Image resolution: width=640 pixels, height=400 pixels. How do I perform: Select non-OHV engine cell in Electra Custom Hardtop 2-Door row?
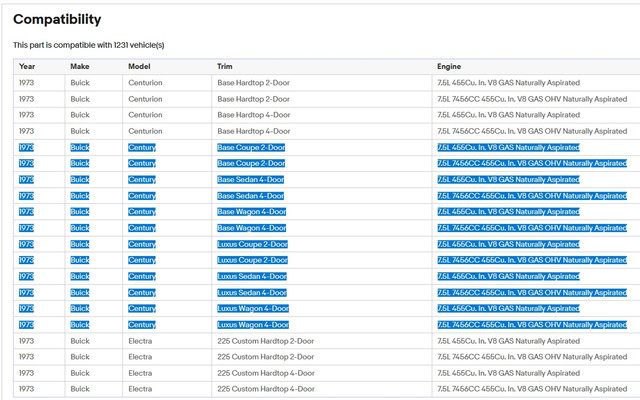coord(509,341)
